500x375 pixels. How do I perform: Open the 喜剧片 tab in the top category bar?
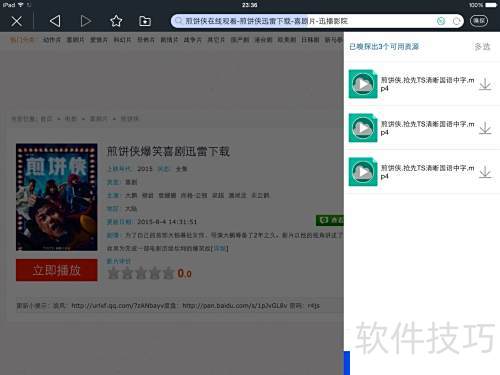point(75,40)
